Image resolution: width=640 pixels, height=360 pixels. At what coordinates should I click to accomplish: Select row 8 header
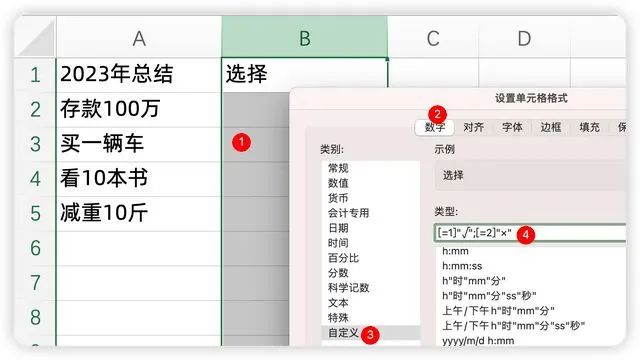point(36,318)
